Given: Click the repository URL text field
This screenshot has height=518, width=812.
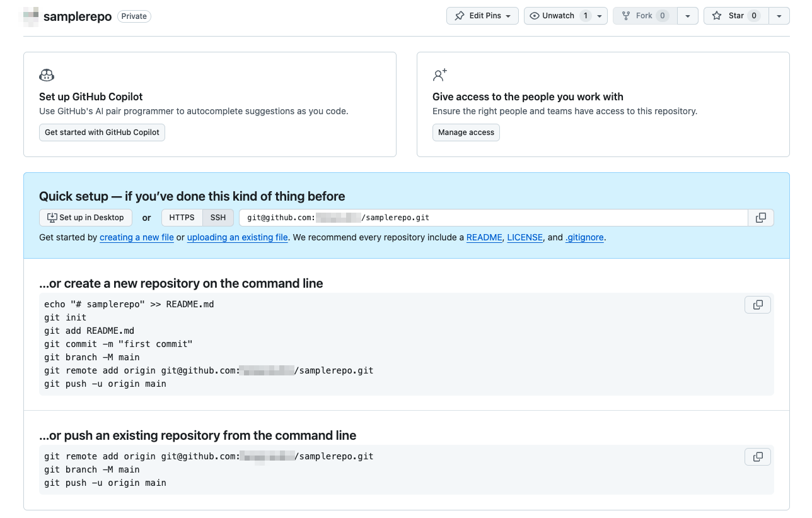Looking at the screenshot, I should 493,218.
